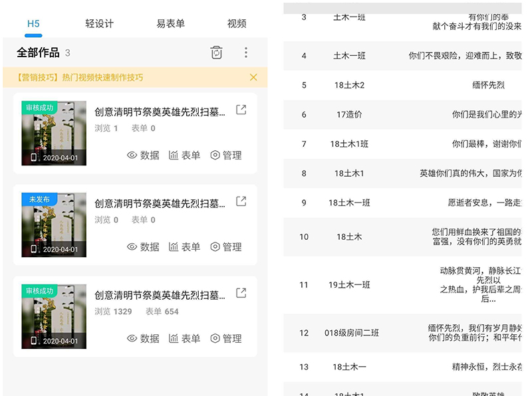Select the H5 tab

(33, 23)
